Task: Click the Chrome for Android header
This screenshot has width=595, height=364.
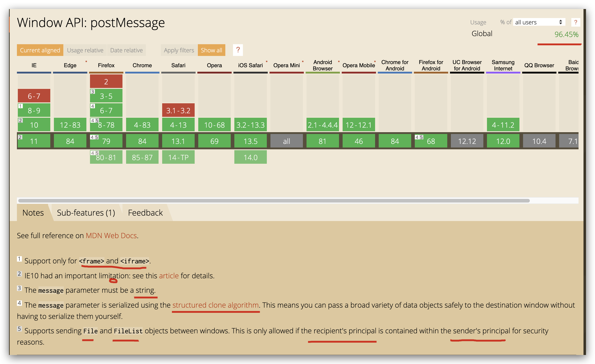Action: pos(395,65)
